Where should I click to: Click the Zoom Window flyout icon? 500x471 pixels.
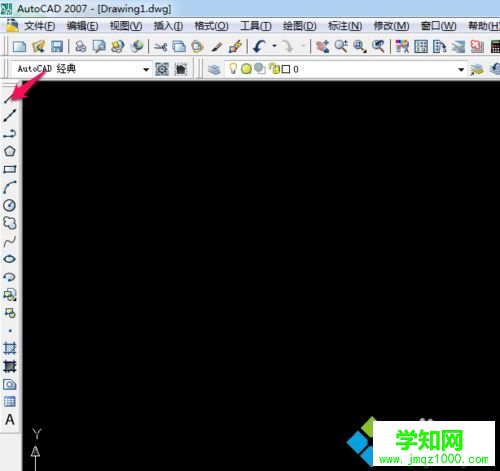click(x=360, y=46)
